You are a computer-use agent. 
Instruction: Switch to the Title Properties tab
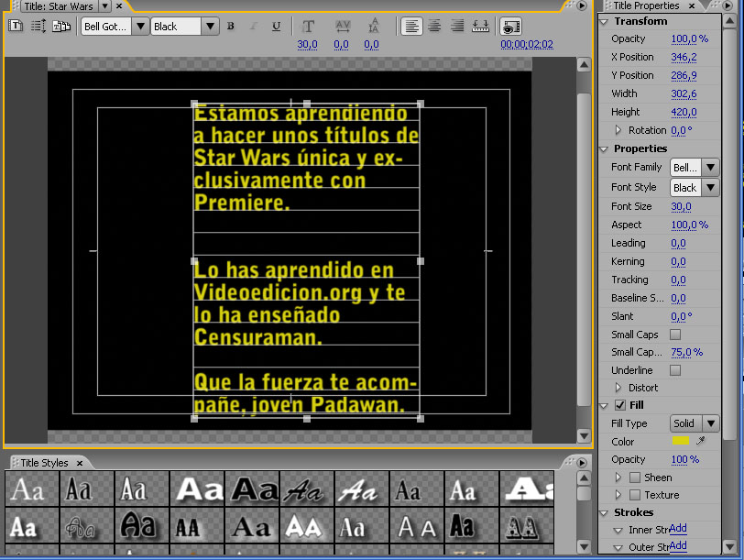[646, 5]
